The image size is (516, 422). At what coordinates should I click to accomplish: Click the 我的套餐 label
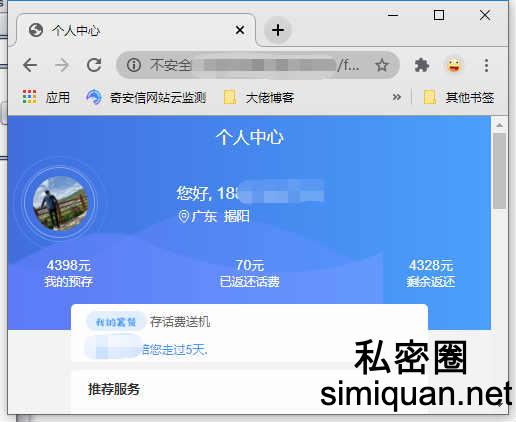pyautogui.click(x=116, y=322)
